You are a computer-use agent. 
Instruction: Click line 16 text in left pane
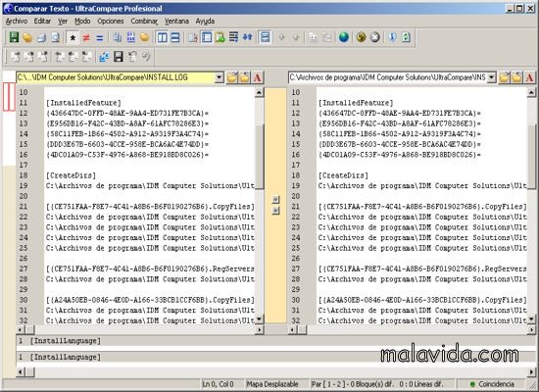pos(127,155)
